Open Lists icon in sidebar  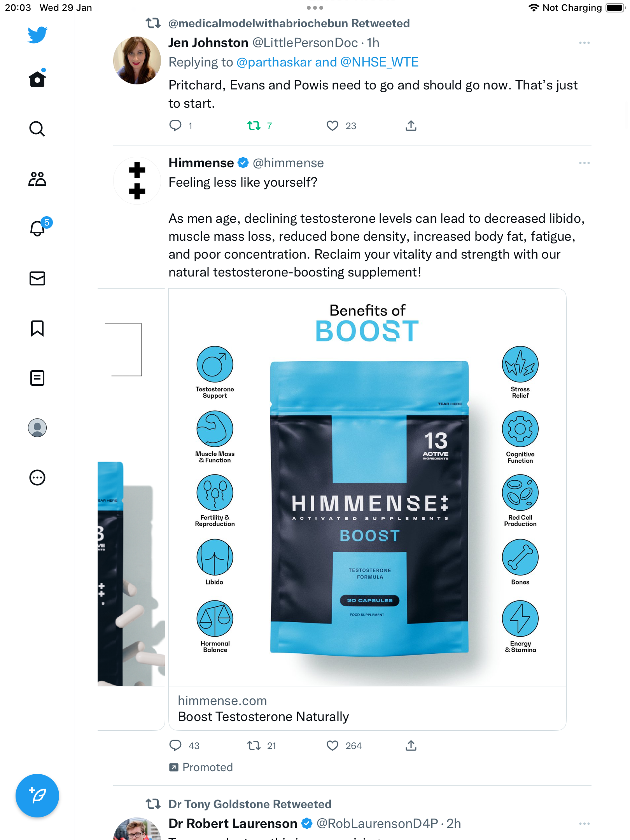[x=37, y=378]
